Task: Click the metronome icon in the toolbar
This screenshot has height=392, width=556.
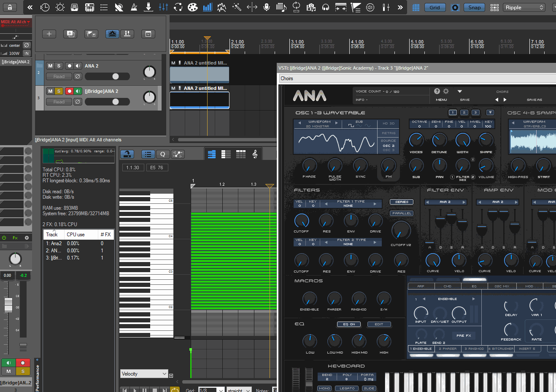Action: click(134, 7)
